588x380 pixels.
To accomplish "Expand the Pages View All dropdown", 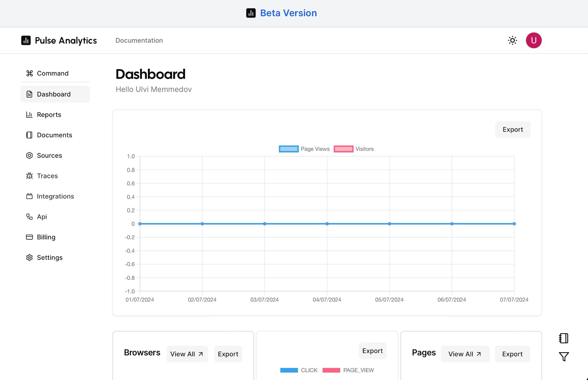I will tap(465, 353).
